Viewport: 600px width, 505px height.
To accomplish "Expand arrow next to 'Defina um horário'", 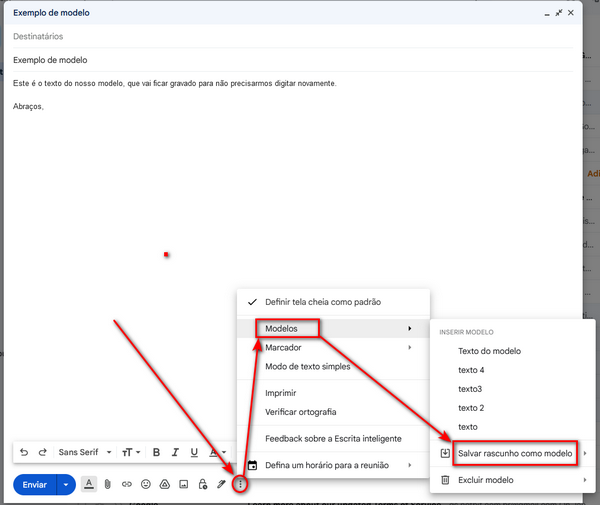I will 410,465.
